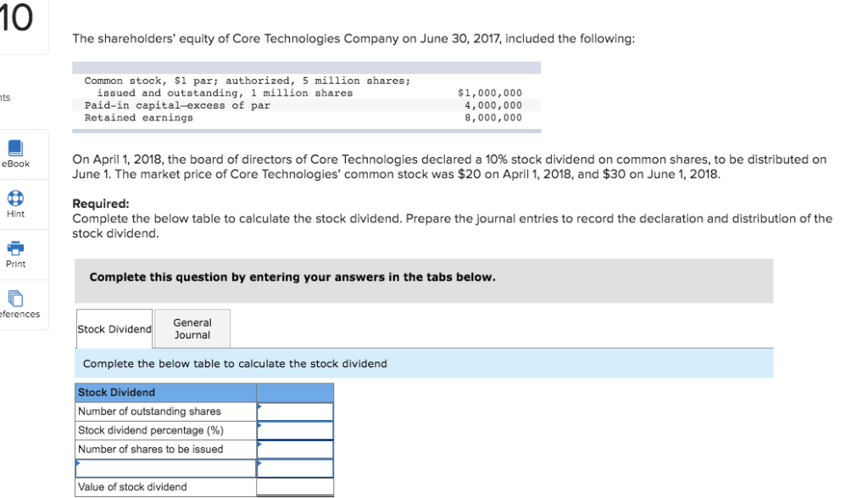Click the 'Number of shares to be issued' label

tap(151, 450)
